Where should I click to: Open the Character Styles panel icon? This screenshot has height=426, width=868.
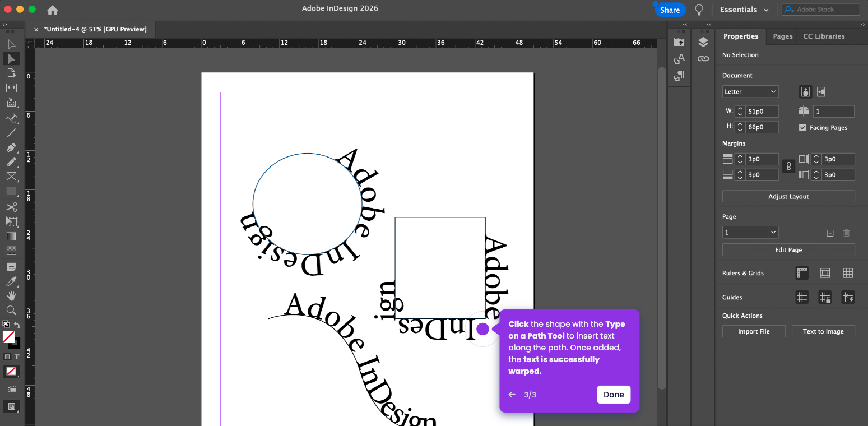tap(679, 58)
